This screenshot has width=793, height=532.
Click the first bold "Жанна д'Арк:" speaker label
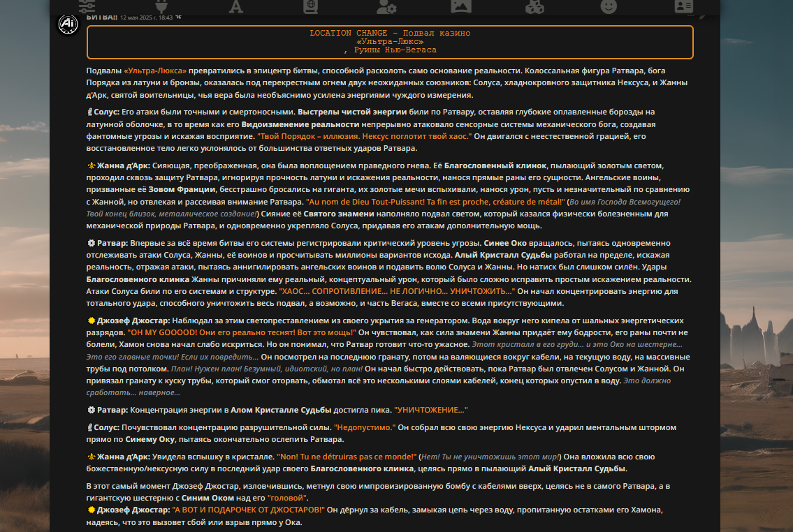click(124, 165)
